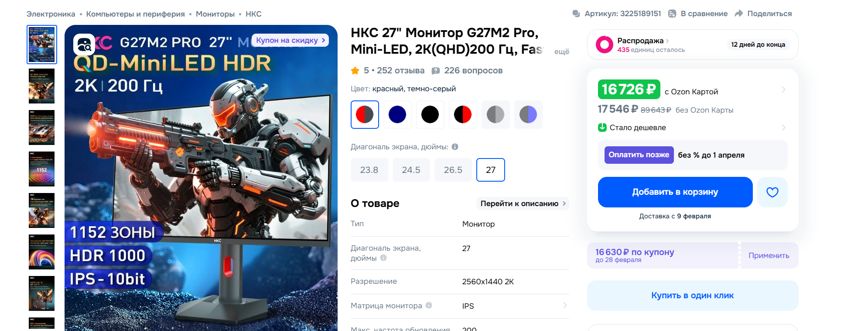Click the share arrow icon
Viewport: 868px width, 331px height.
pyautogui.click(x=738, y=14)
